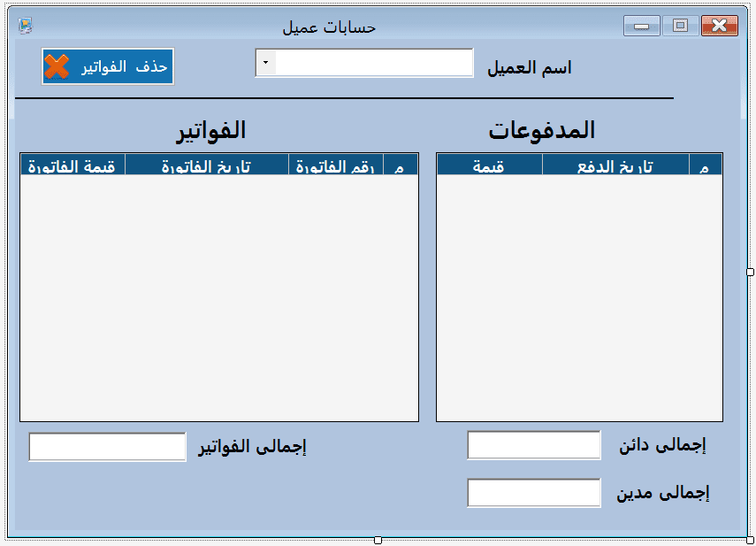Image resolution: width=756 pixels, height=546 pixels.
Task: Click the تاريخ الدفع column header
Action: point(615,165)
